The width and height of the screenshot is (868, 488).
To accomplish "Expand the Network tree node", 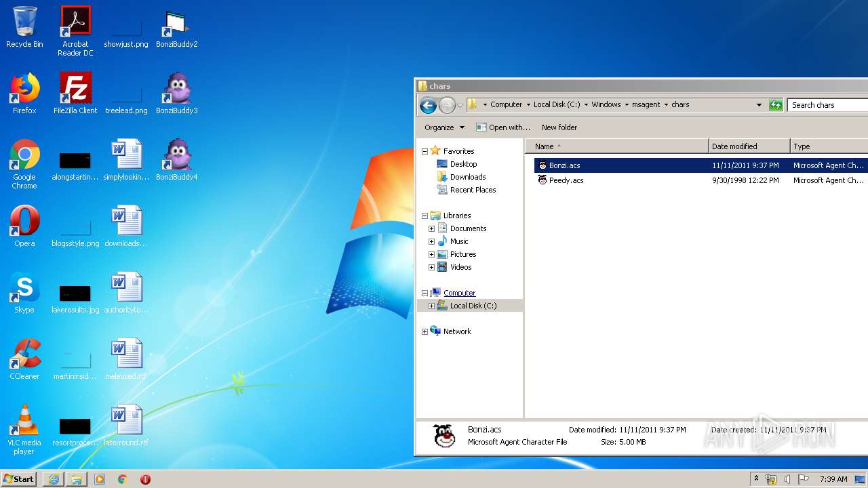I will point(425,331).
